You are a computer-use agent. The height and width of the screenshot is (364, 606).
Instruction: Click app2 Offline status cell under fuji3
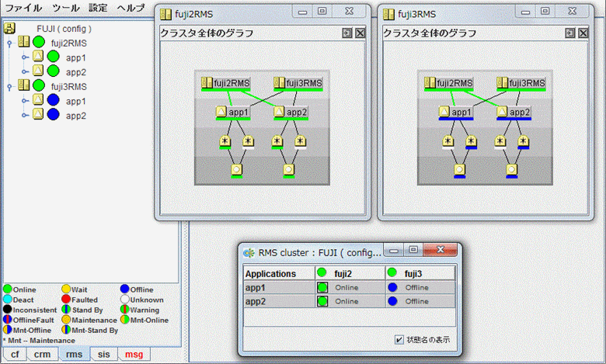pos(420,301)
